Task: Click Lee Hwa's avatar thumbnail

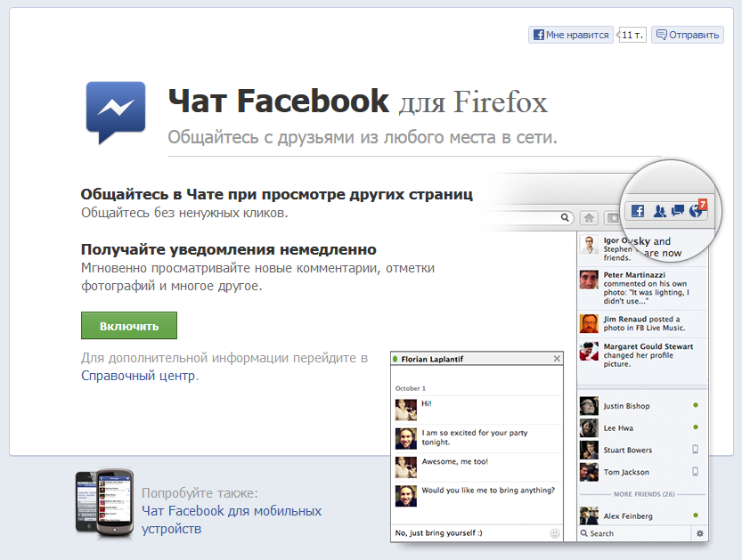Action: click(x=589, y=427)
